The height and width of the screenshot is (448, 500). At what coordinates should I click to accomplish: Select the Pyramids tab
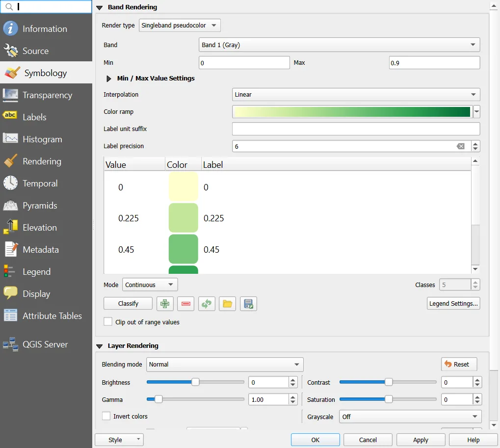click(x=46, y=205)
